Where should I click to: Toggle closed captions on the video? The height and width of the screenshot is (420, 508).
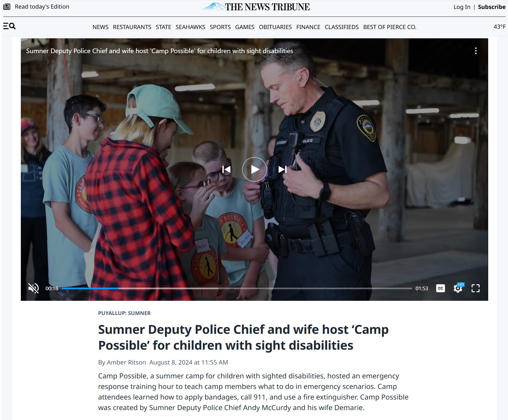(441, 288)
